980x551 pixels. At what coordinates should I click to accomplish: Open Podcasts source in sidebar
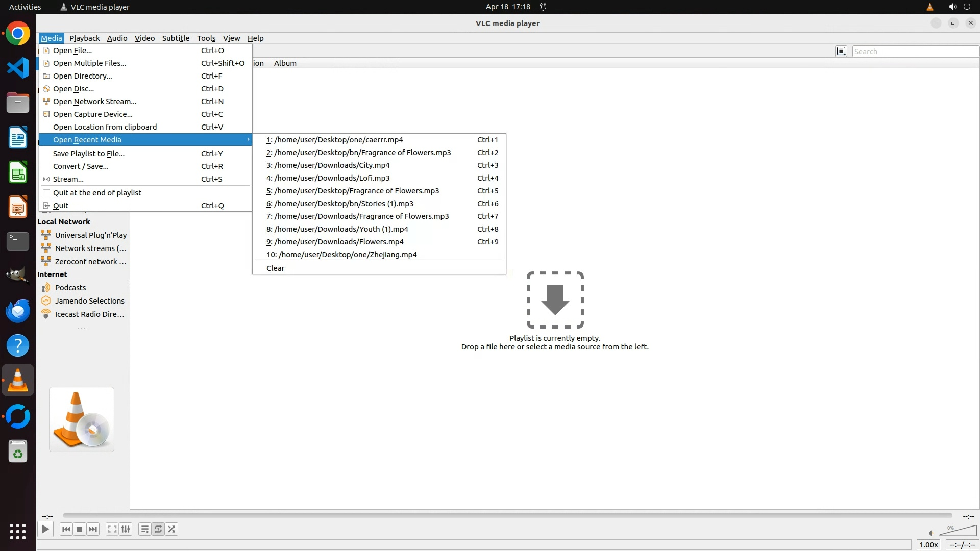pos(70,288)
